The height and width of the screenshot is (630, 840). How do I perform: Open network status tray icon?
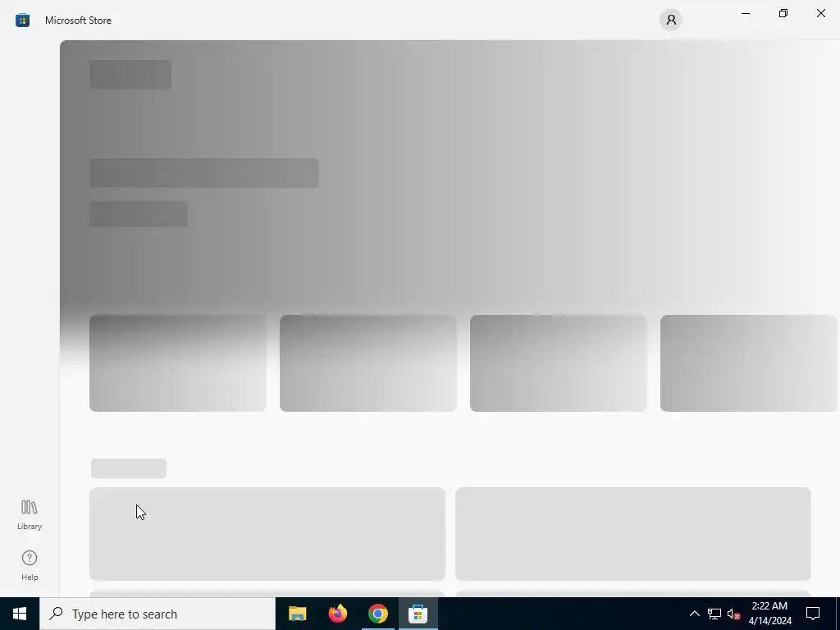coord(714,614)
